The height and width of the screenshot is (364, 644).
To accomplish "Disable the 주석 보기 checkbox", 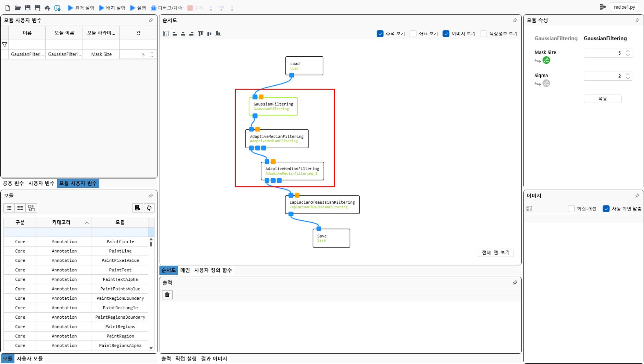I will click(x=380, y=34).
